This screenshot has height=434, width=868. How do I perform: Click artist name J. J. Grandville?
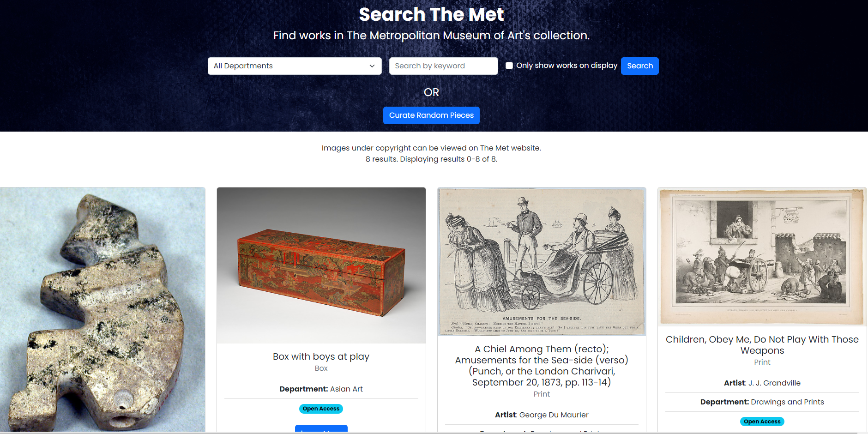774,383
